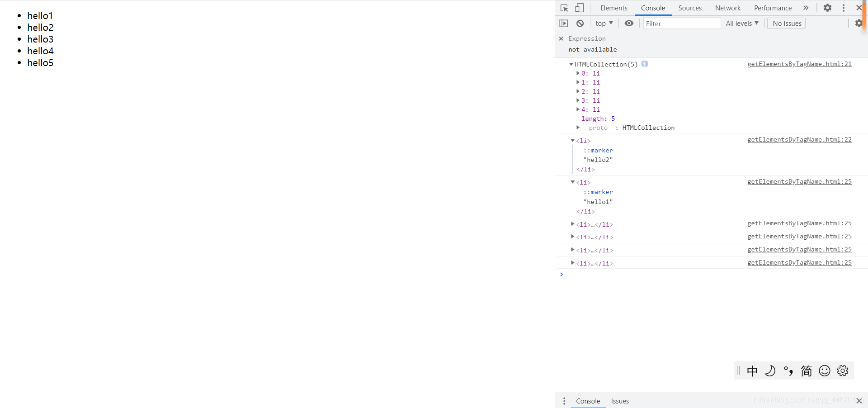The height and width of the screenshot is (408, 868).
Task: Click the No Issues button
Action: tap(787, 23)
